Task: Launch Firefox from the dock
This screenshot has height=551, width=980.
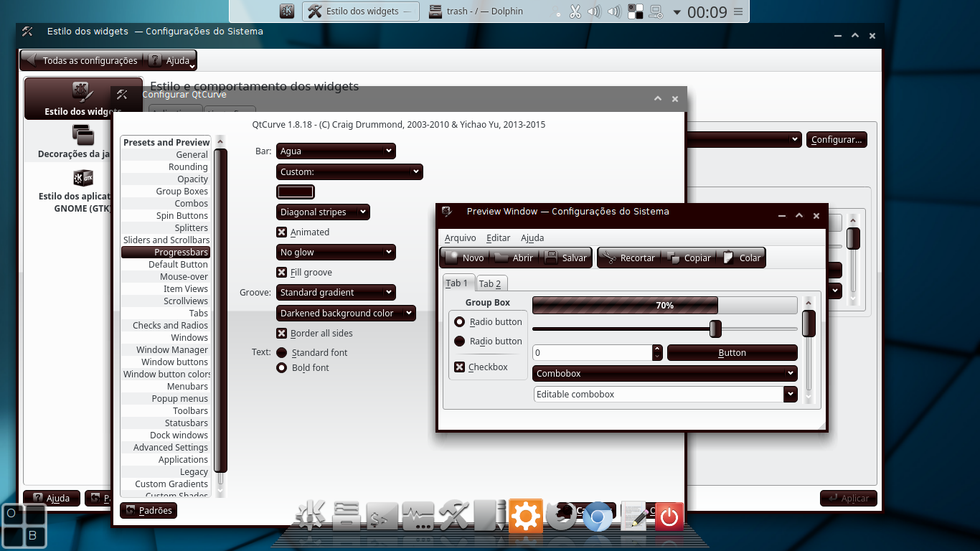Action: tap(561, 515)
